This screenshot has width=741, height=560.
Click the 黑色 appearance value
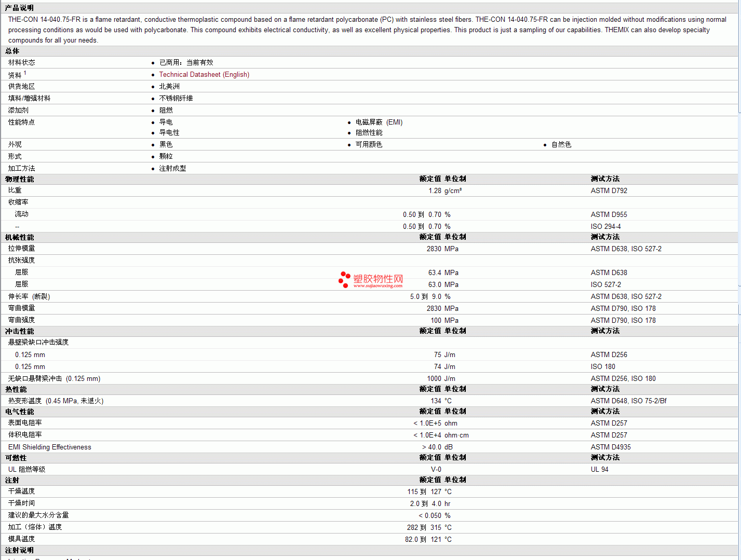click(x=166, y=144)
